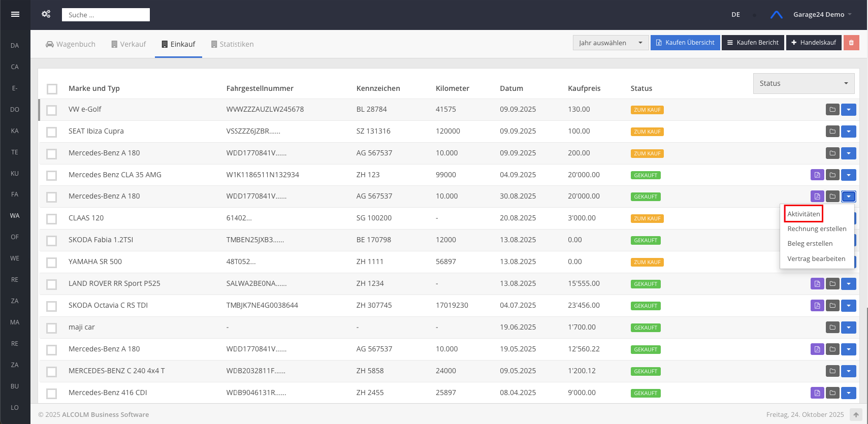
Task: Click the settings gears icon
Action: [x=46, y=14]
